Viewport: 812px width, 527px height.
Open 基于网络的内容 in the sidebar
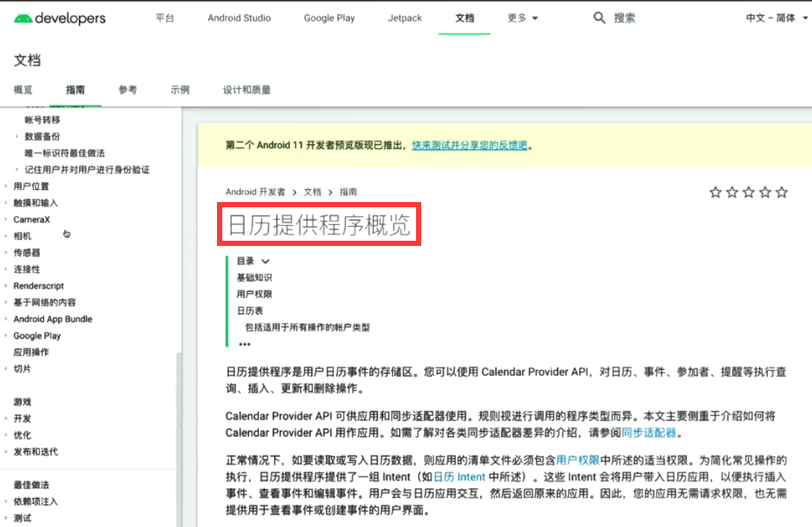[x=45, y=303]
